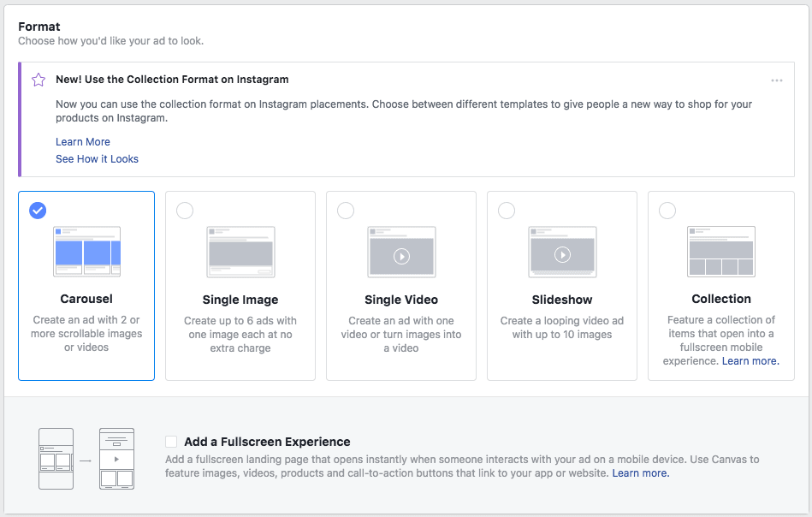
Task: Click the Slideshow card title
Action: tap(562, 300)
